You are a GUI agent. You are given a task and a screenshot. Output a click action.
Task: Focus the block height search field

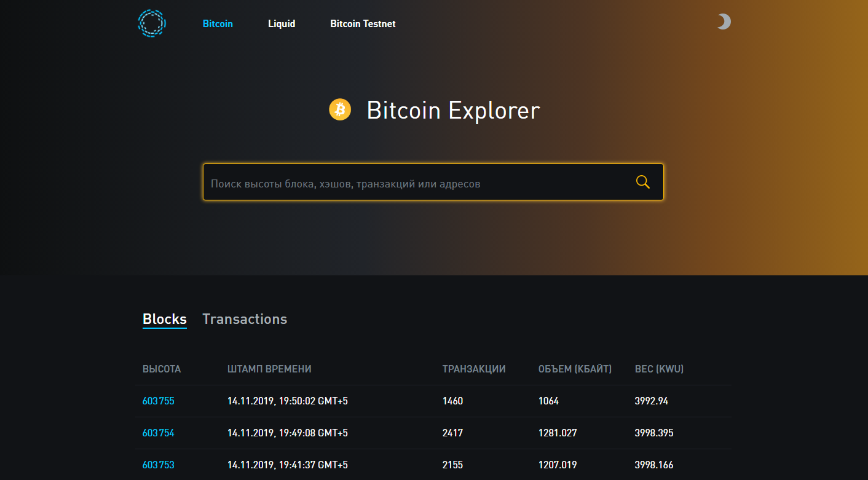[x=433, y=182]
